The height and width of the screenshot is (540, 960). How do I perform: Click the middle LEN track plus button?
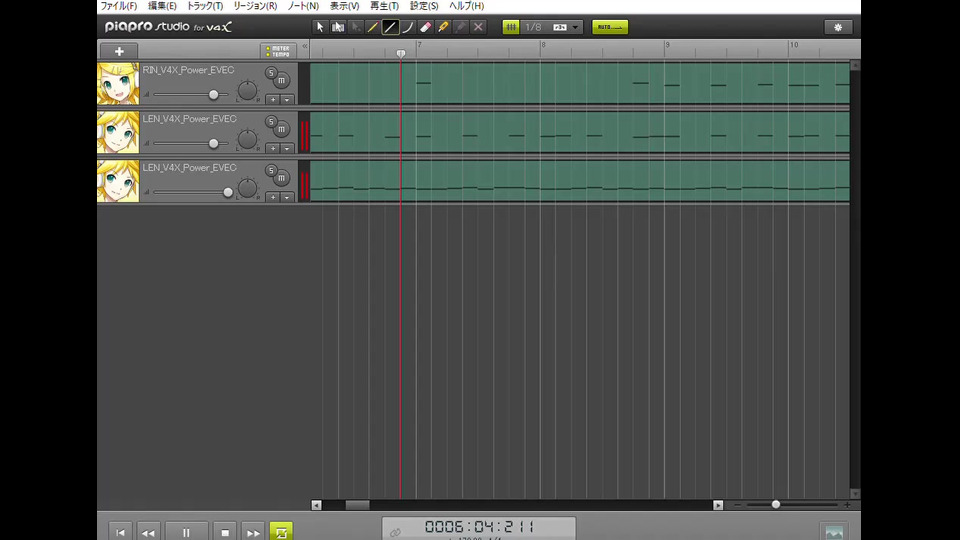pyautogui.click(x=273, y=148)
